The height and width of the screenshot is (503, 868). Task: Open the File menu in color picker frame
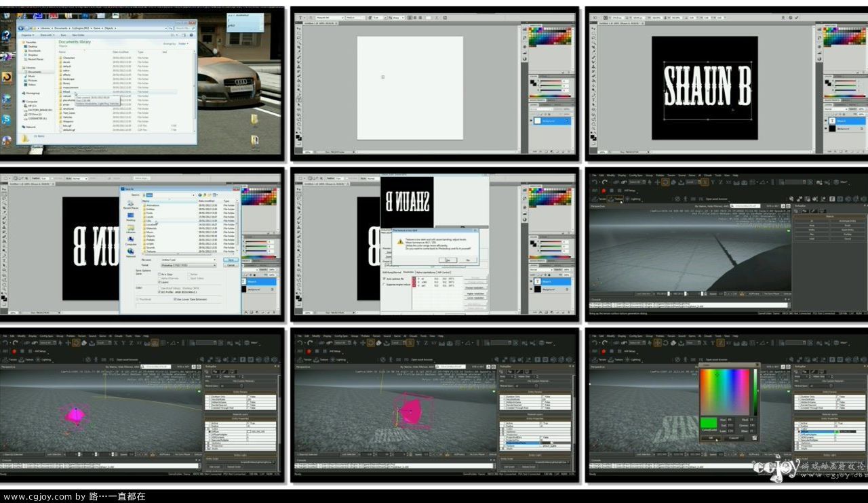[x=594, y=336]
